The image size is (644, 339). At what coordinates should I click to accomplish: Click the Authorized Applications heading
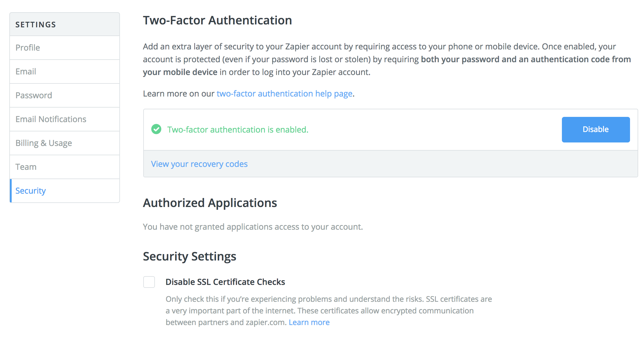pyautogui.click(x=210, y=203)
